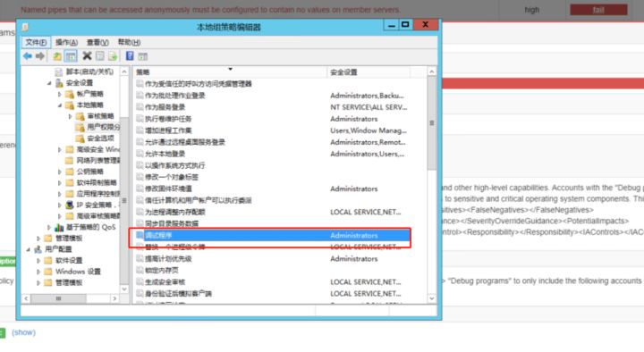Click the Export list toolbar icon
The width and height of the screenshot is (644, 352).
click(113, 56)
